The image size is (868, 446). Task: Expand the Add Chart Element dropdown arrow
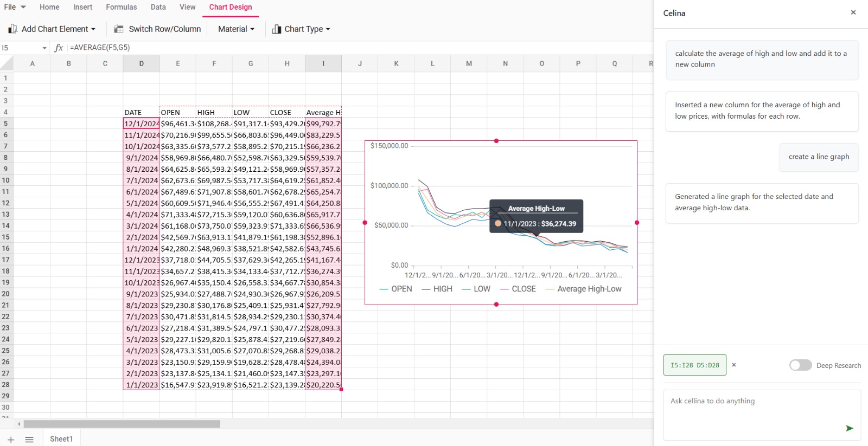pyautogui.click(x=93, y=29)
